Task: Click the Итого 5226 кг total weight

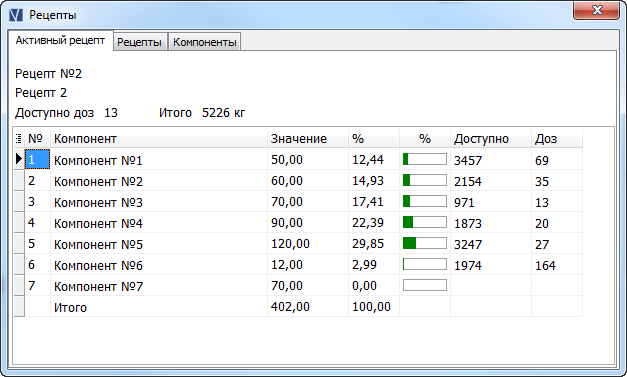Action: 202,113
